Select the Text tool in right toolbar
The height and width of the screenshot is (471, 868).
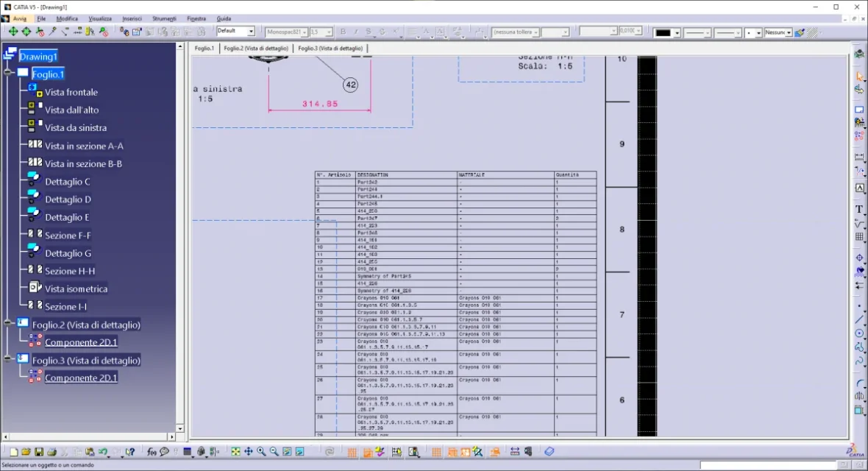coord(858,209)
